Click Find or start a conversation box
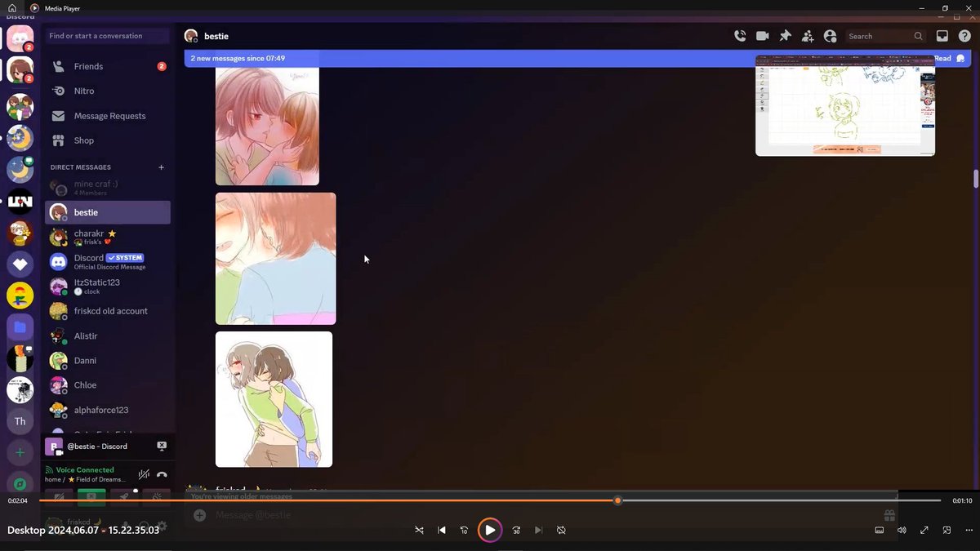Screen dimensions: 980x551 point(107,36)
